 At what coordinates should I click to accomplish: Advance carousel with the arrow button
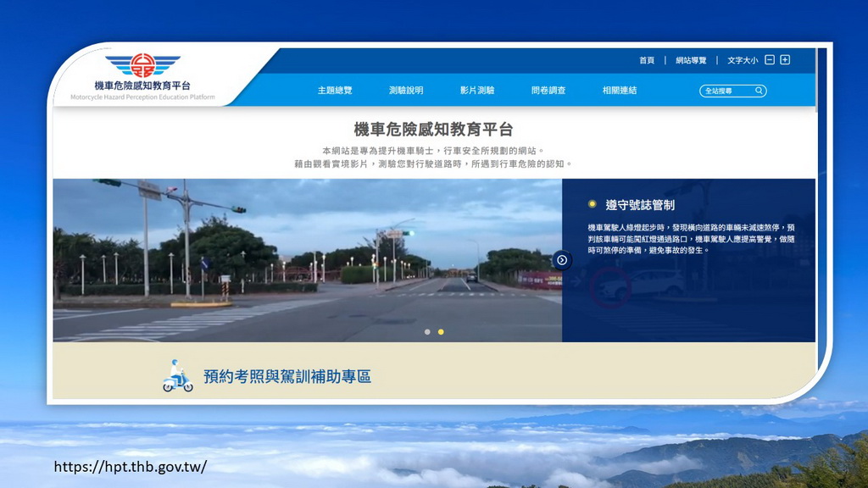point(562,260)
